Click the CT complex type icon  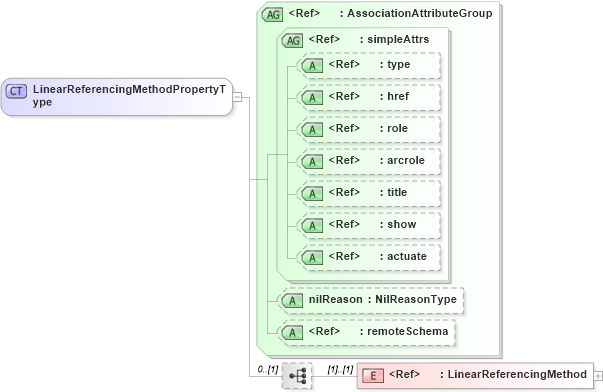click(x=16, y=91)
